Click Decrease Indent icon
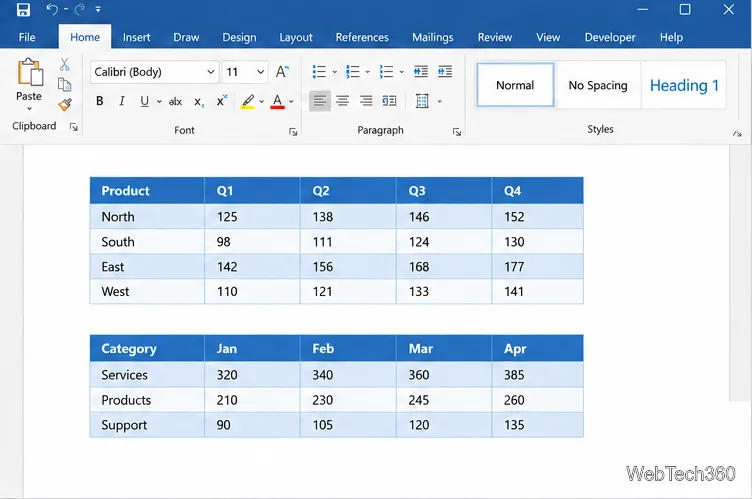This screenshot has width=752, height=499. coord(421,71)
